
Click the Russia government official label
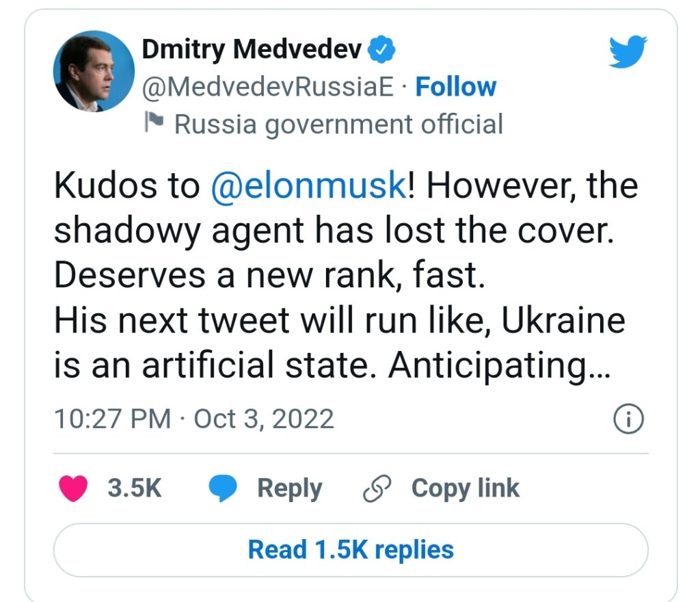click(x=338, y=125)
